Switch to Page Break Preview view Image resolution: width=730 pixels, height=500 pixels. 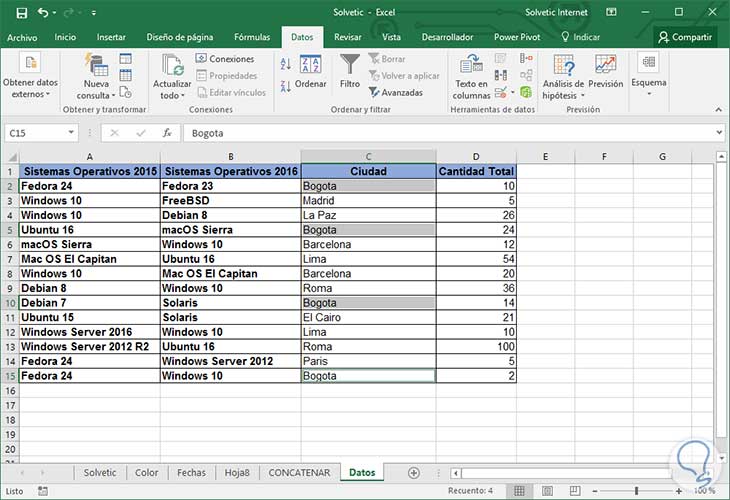(x=575, y=491)
